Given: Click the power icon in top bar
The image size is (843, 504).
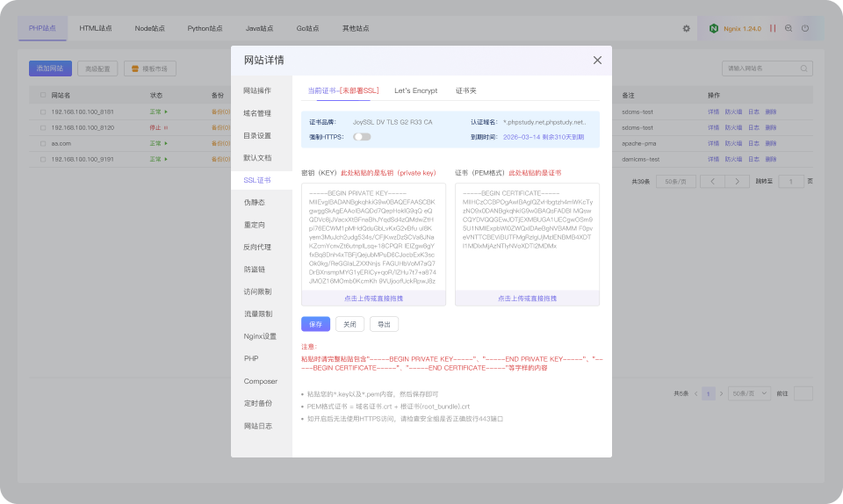Looking at the screenshot, I should [x=805, y=28].
